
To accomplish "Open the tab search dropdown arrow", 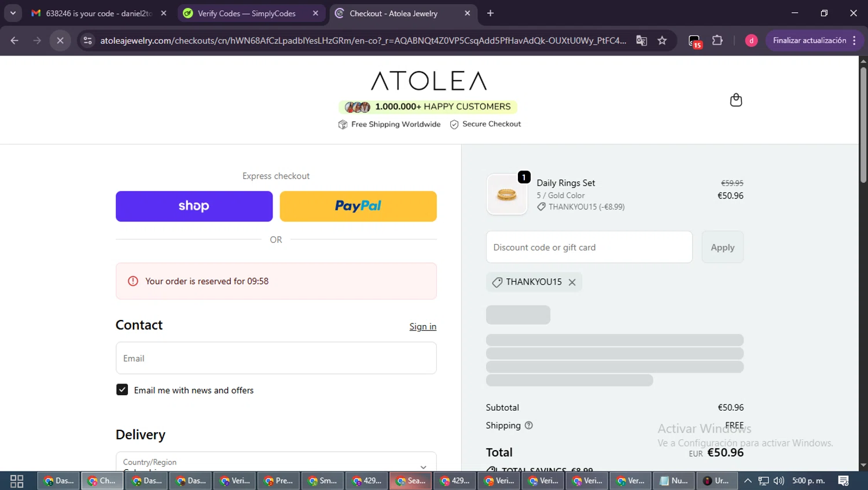I will (13, 13).
